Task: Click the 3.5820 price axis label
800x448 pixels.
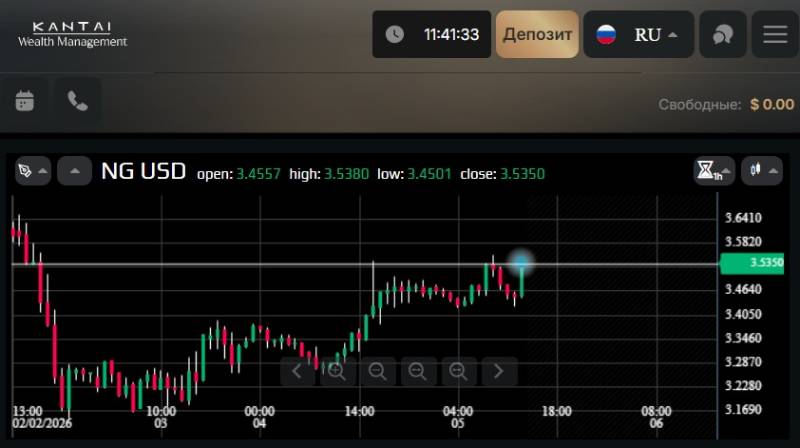Action: tap(743, 241)
